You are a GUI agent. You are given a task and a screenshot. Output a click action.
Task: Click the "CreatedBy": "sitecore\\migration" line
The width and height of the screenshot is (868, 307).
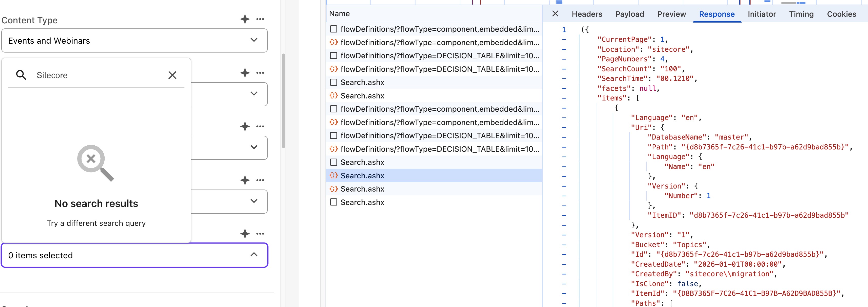pos(704,274)
